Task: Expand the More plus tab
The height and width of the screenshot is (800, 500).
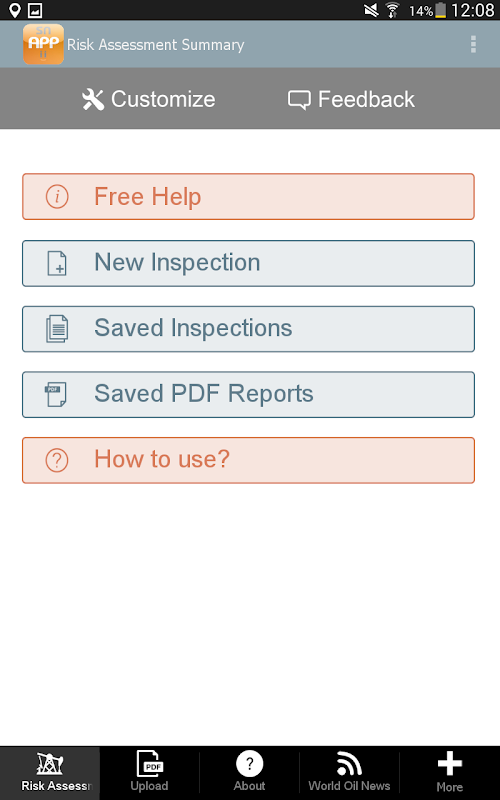Action: [x=450, y=773]
